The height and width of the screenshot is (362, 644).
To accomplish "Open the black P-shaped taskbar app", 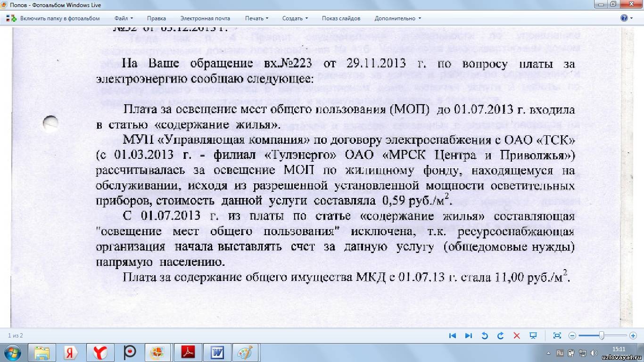I will pyautogui.click(x=129, y=353).
